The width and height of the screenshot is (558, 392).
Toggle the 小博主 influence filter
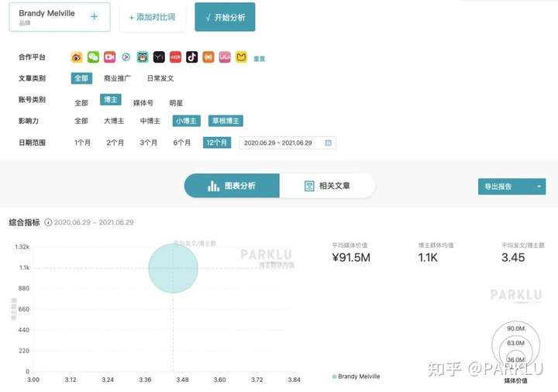click(x=187, y=121)
